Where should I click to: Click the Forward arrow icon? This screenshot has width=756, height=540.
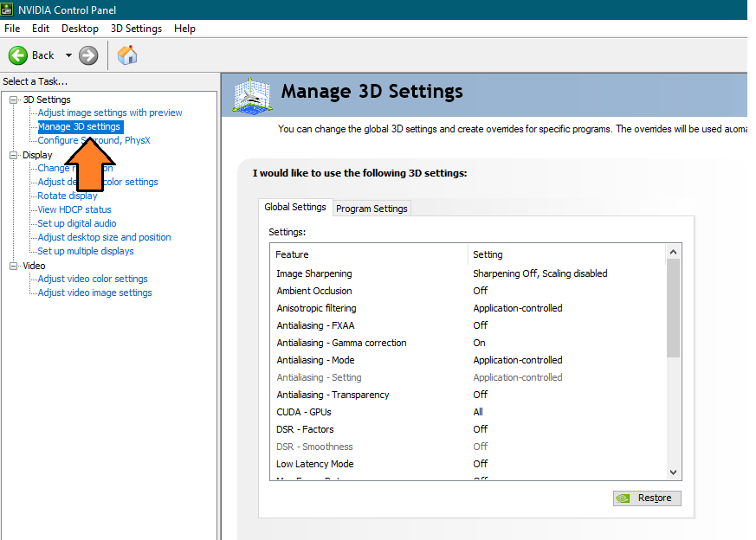point(88,55)
